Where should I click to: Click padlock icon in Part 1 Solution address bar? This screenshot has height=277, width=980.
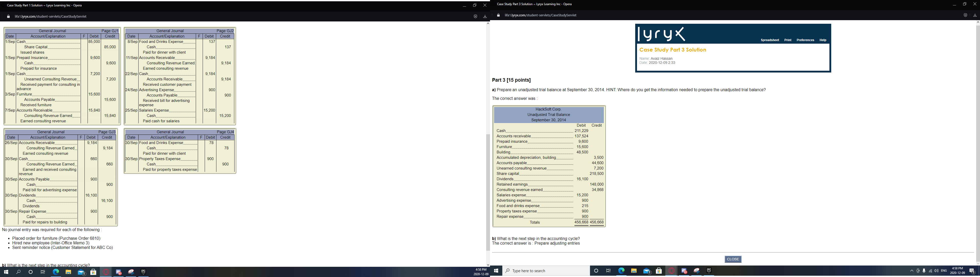click(x=8, y=16)
